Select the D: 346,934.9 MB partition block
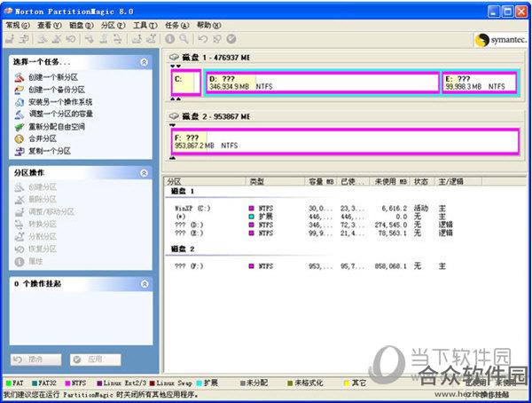This screenshot has width=532, height=403. [323, 83]
